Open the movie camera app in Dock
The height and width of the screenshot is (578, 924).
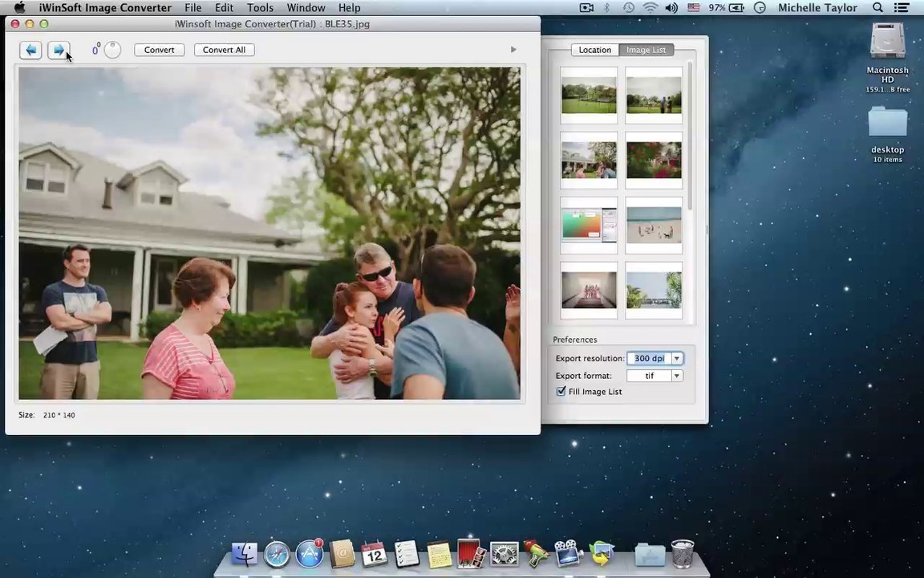click(568, 554)
